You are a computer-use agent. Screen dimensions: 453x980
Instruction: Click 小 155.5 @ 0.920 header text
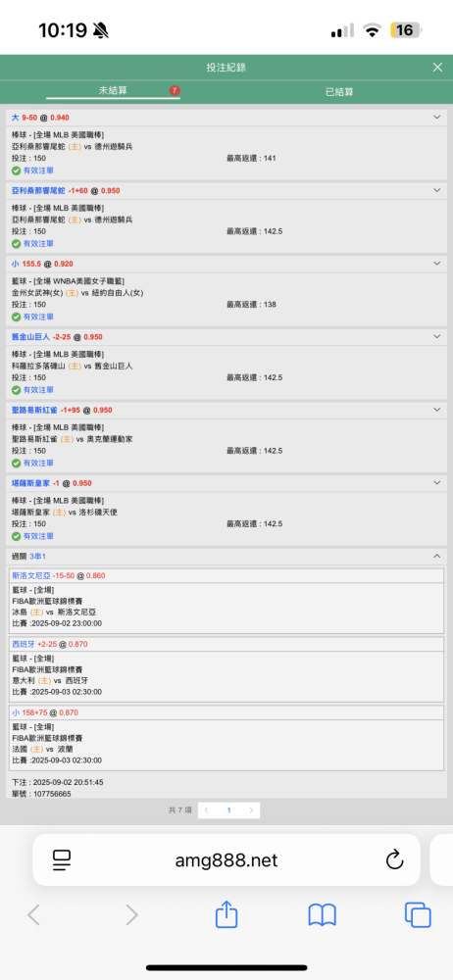click(42, 264)
